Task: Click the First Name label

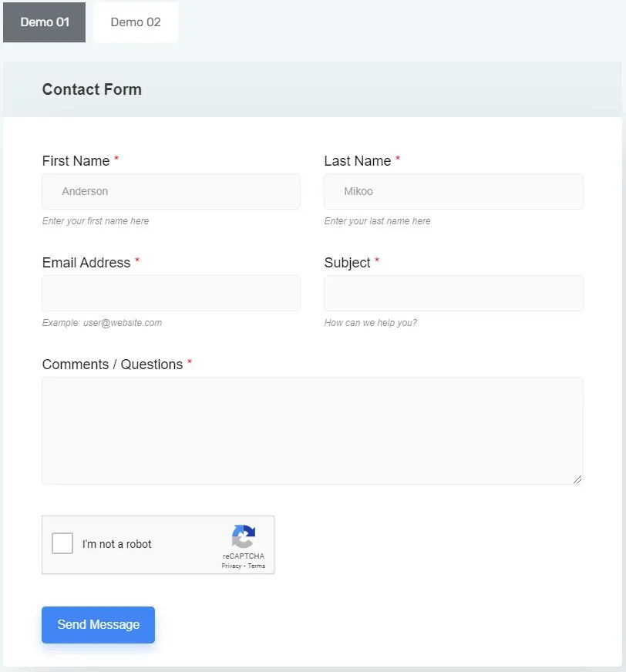Action: [76, 161]
